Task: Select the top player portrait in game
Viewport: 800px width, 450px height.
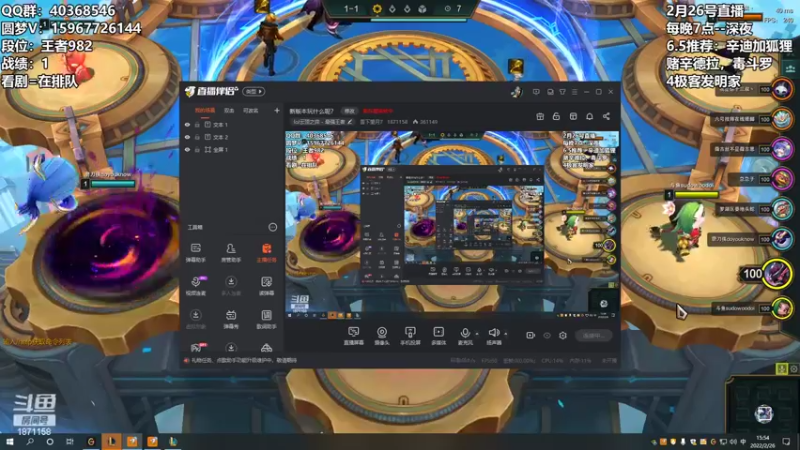Action: 781,89
